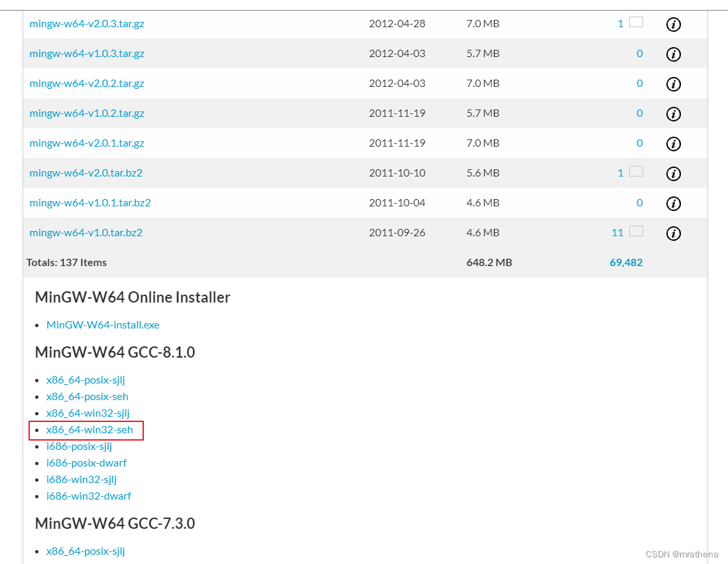Download mingw-w64-v2.0.tar.bz2
The width and height of the screenshot is (728, 564).
86,173
